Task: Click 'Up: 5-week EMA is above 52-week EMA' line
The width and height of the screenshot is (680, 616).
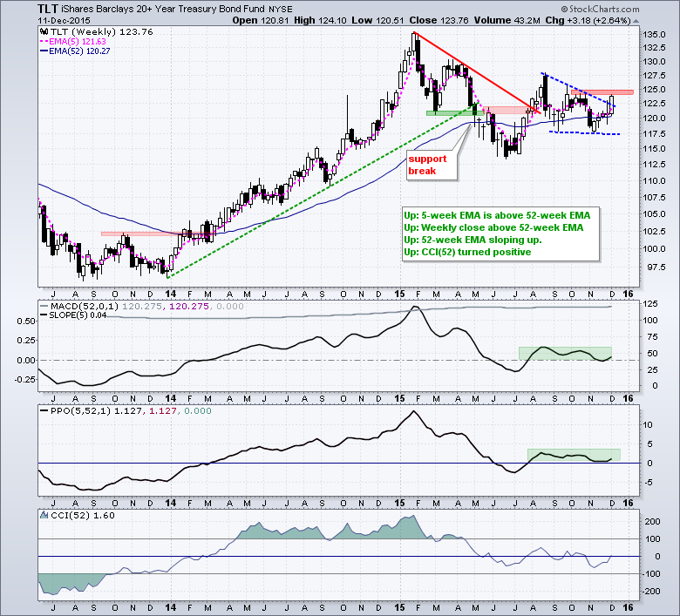Action: [x=497, y=215]
